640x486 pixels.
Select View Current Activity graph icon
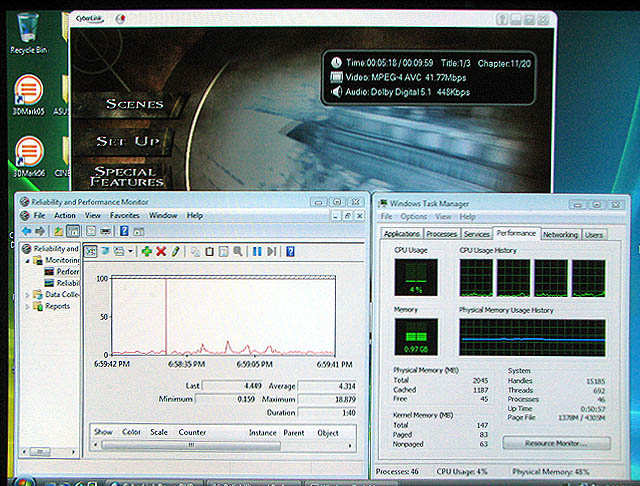pyautogui.click(x=91, y=251)
